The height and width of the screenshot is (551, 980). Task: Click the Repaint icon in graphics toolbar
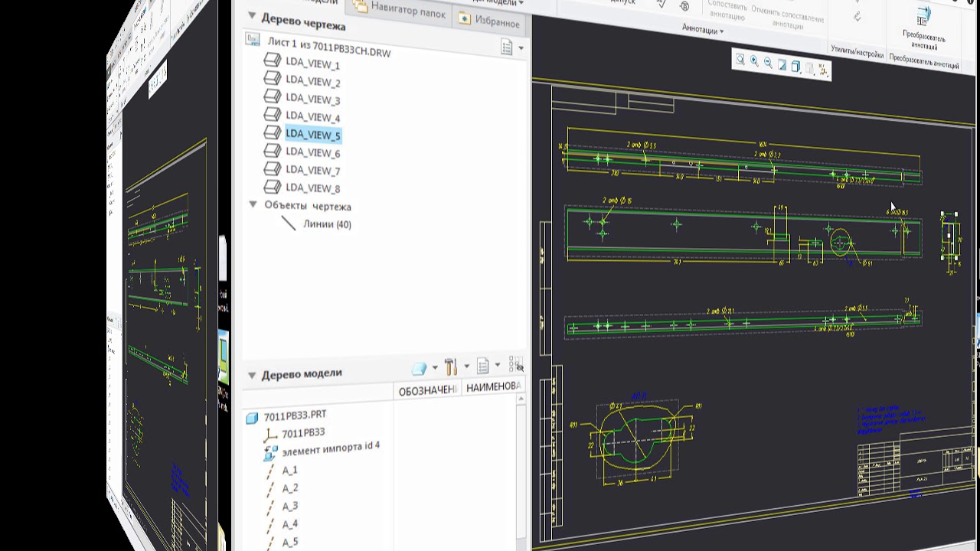pos(782,65)
